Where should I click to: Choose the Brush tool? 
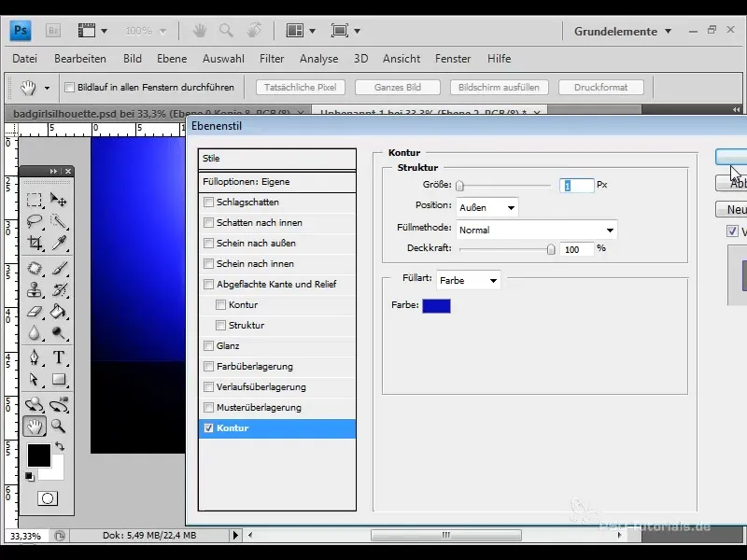[x=59, y=268]
